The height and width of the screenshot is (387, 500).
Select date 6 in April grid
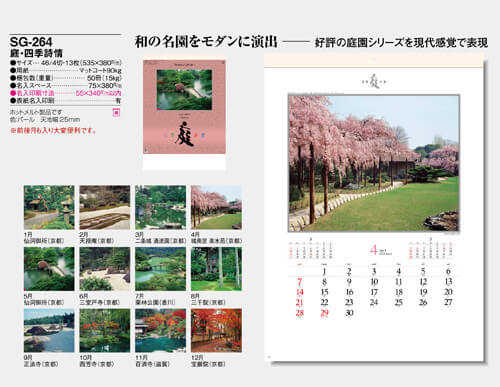coord(448,272)
